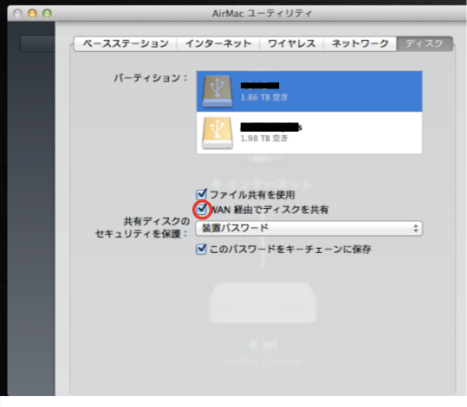Click the 1.98 TB 空き partition text
Viewport: 467px width, 407px height.
tap(264, 138)
